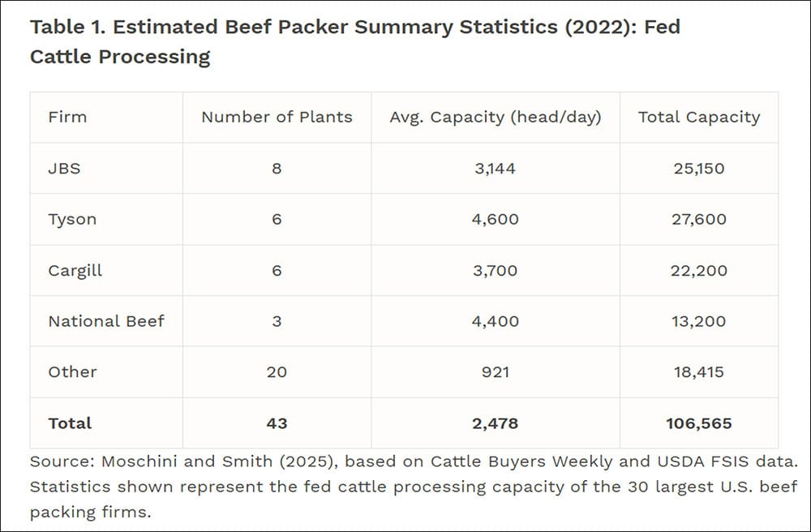Click National Beef total capacity 13,200
This screenshot has height=532, width=811.
(x=699, y=321)
